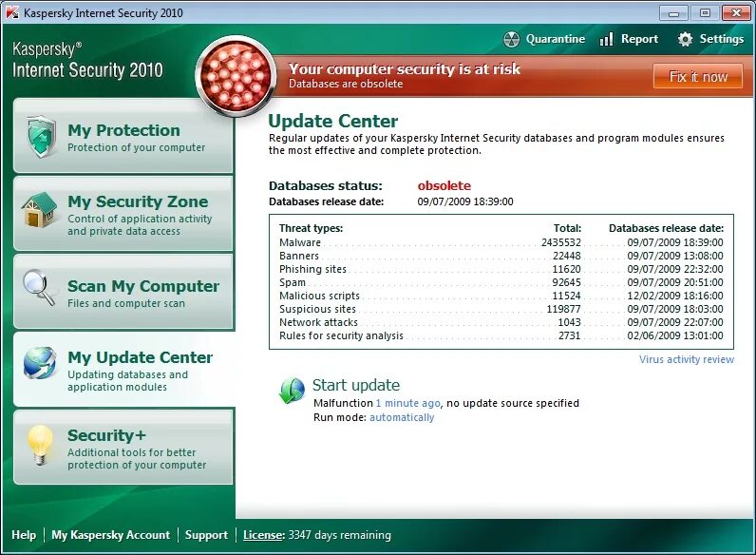Click the 'Databases are obsolete' message

[346, 84]
